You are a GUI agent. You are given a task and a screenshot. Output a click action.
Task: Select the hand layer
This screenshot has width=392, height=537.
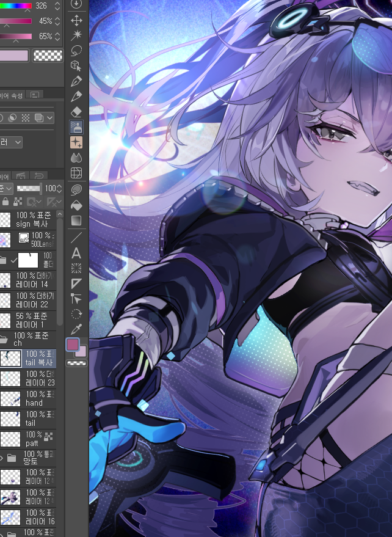(27, 399)
